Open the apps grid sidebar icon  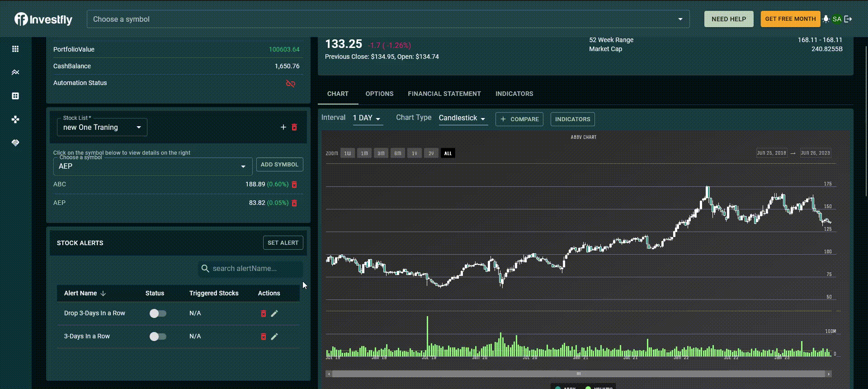(15, 49)
